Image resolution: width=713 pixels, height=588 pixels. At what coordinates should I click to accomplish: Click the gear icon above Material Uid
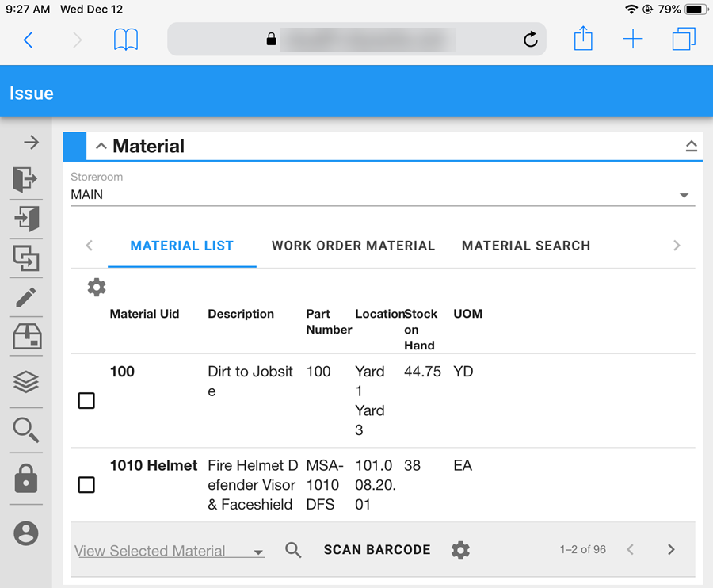[97, 287]
